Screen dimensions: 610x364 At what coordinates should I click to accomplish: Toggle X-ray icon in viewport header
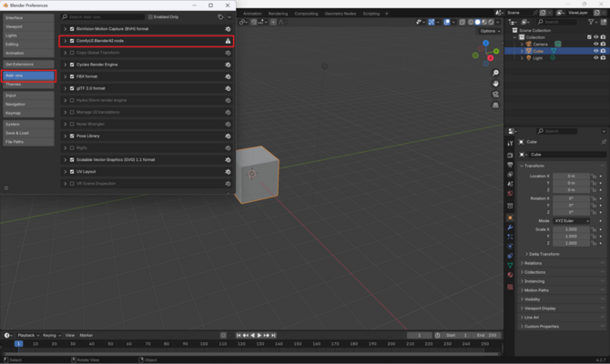[463, 22]
